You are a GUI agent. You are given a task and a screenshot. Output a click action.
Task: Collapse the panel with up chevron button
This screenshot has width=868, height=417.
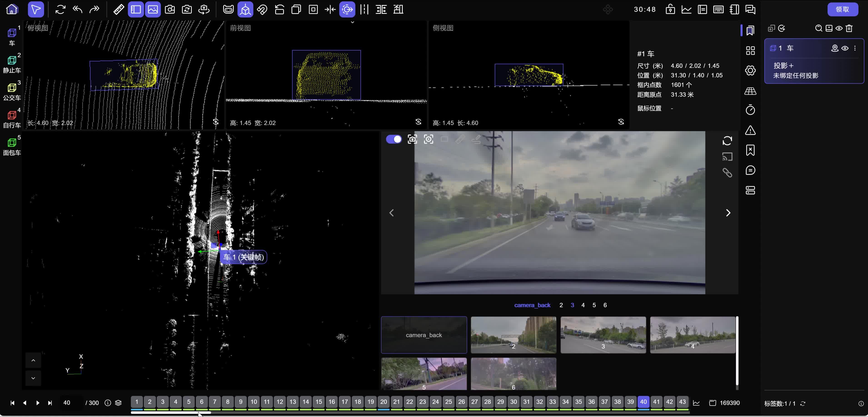coord(33,360)
